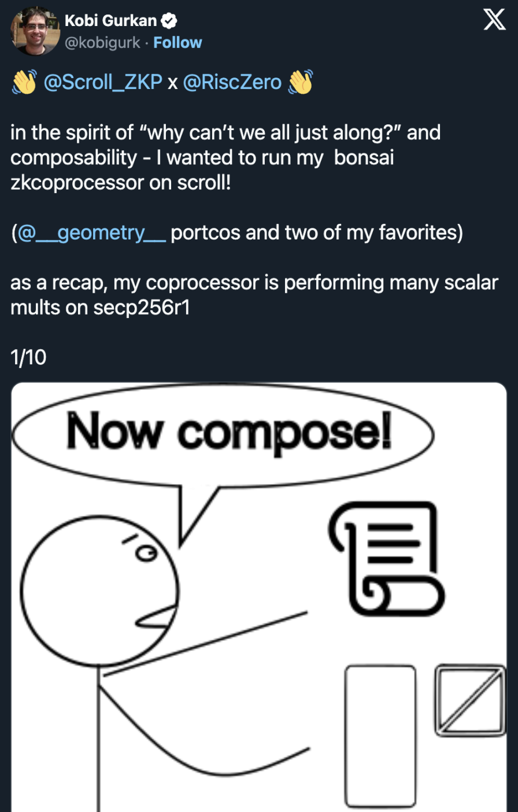Open the @kobigurk handle
The image size is (518, 812).
(102, 43)
